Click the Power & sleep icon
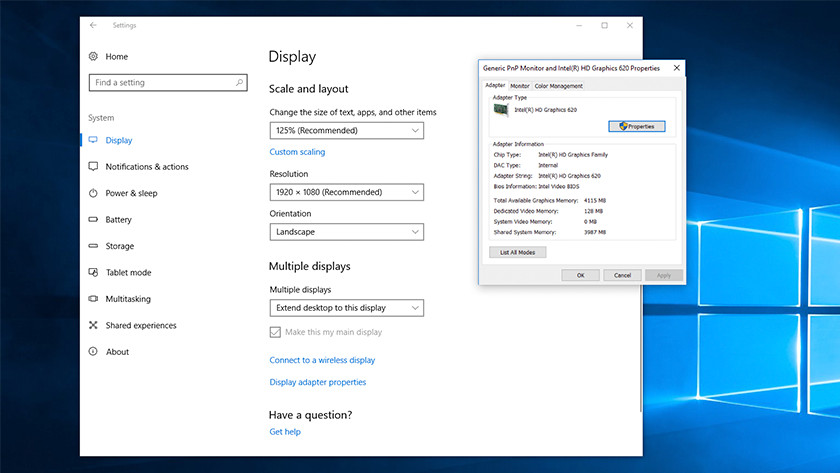The height and width of the screenshot is (473, 840). 94,193
